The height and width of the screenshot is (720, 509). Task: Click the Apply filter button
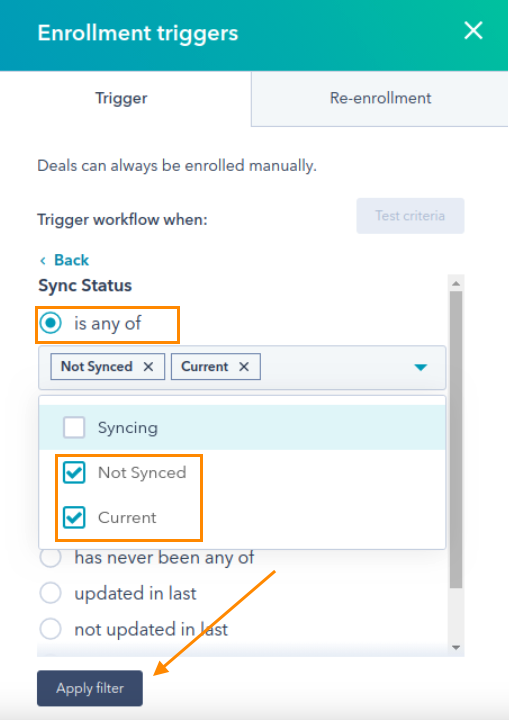(x=90, y=688)
